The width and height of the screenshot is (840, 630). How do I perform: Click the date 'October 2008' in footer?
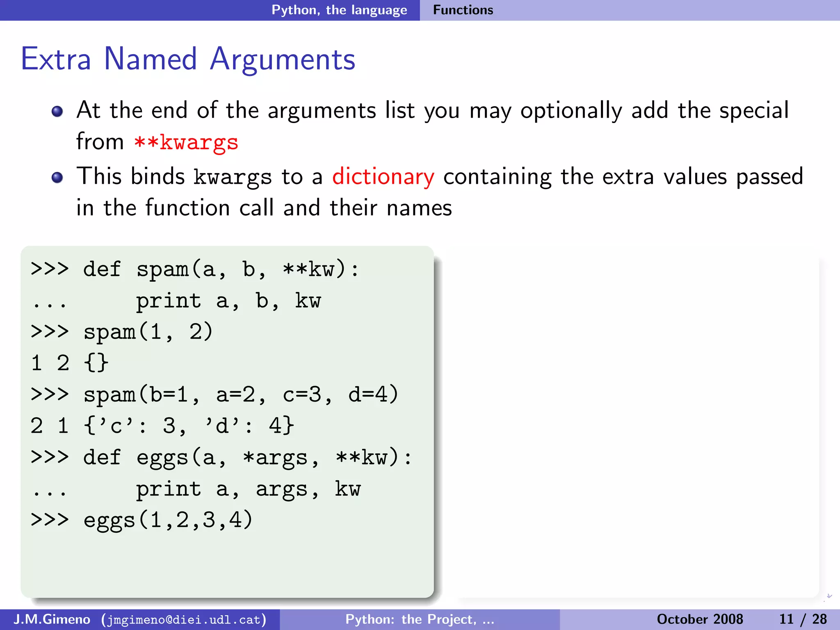(x=700, y=619)
